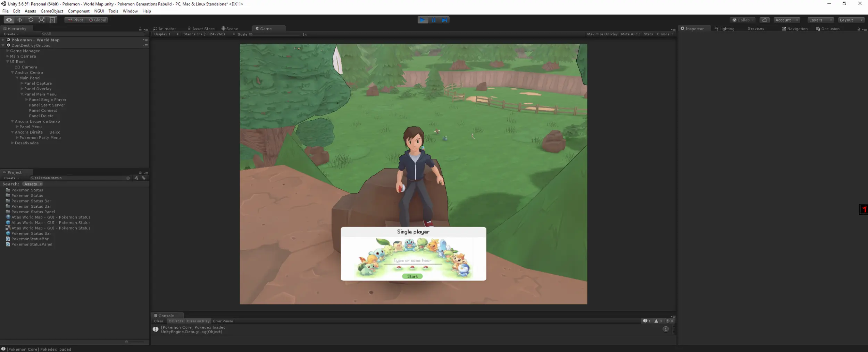
Task: Advance one frame with Step button
Action: 444,20
